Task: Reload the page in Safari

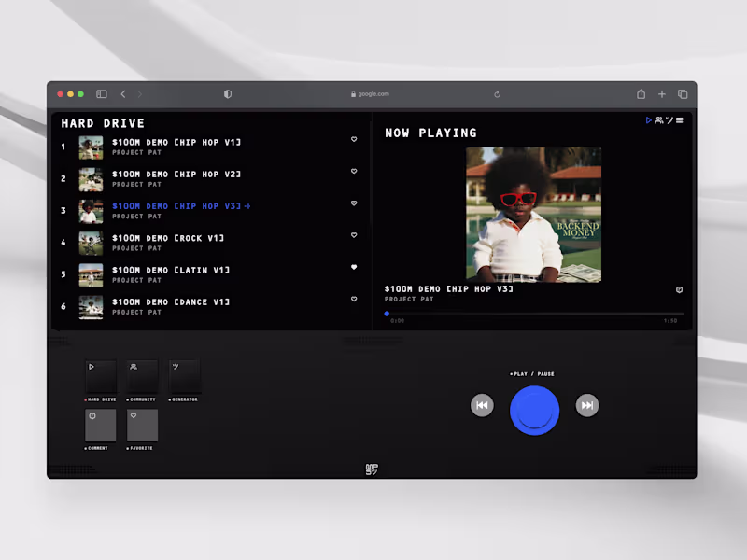Action: (x=497, y=94)
